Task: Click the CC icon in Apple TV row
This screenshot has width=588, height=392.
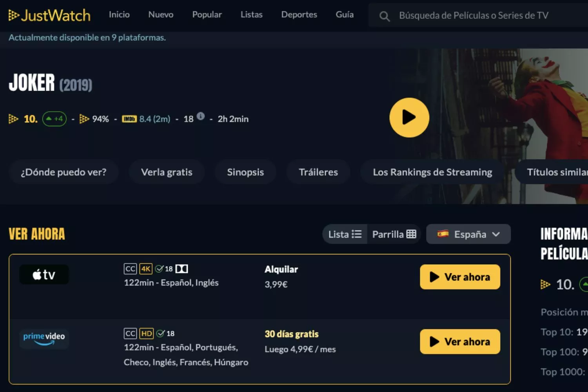Action: [130, 269]
